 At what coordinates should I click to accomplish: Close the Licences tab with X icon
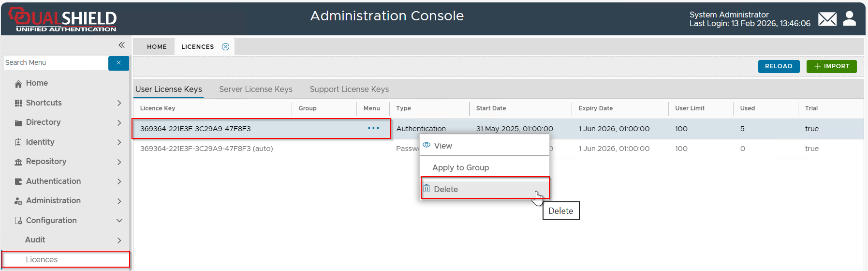pos(225,47)
